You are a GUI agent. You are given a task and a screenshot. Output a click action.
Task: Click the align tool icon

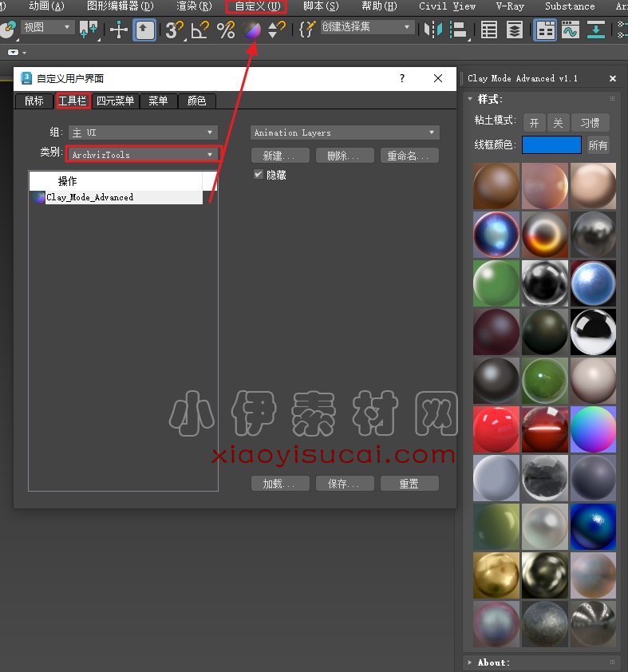pos(458,30)
